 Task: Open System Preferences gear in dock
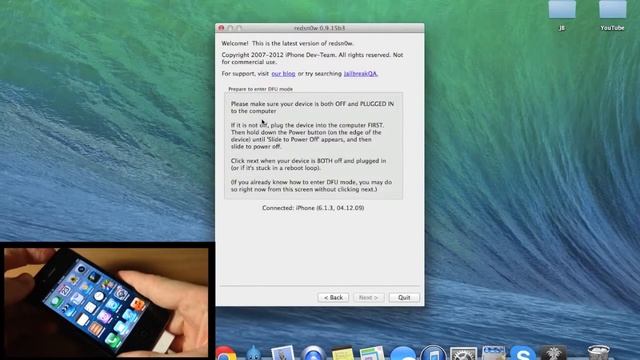[463, 353]
